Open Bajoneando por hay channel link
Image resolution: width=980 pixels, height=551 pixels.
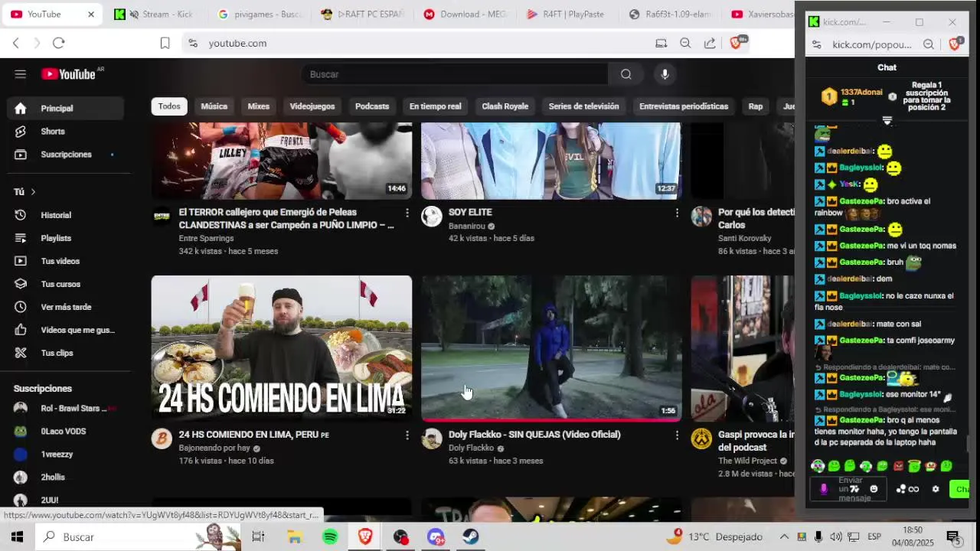coord(214,448)
